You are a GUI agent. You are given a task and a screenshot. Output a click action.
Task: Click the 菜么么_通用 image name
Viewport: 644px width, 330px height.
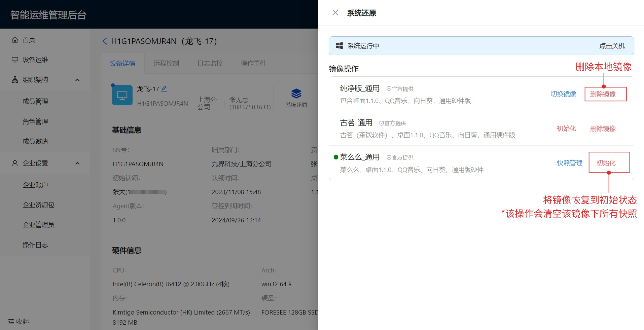360,157
